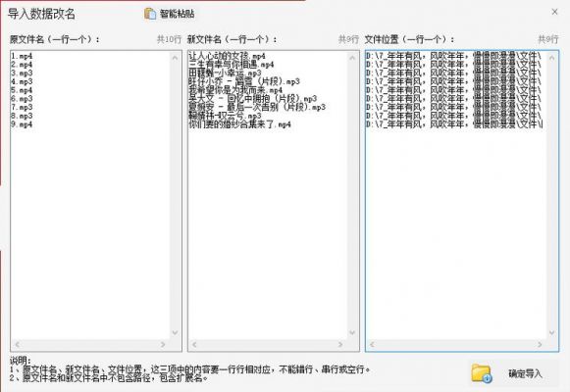
Task: Click the 共10行 line count
Action: (x=169, y=39)
